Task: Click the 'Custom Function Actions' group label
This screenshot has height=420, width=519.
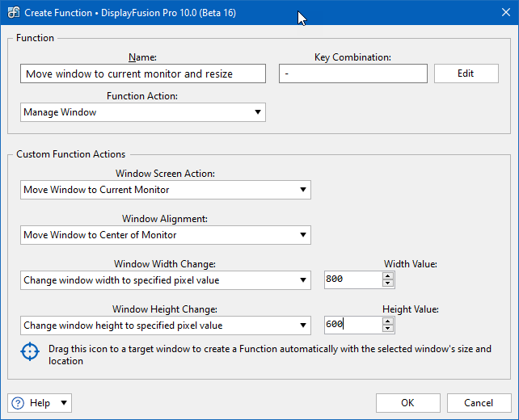Action: [71, 154]
